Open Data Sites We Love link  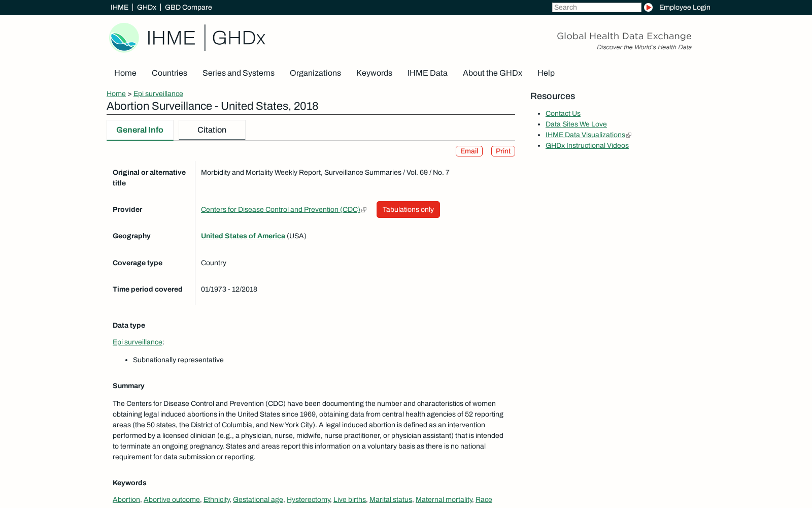(576, 124)
